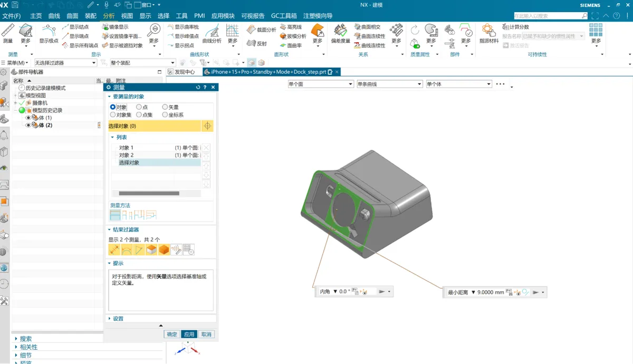The height and width of the screenshot is (364, 633).
Task: Click the 面曲率 tool
Action: click(x=291, y=45)
